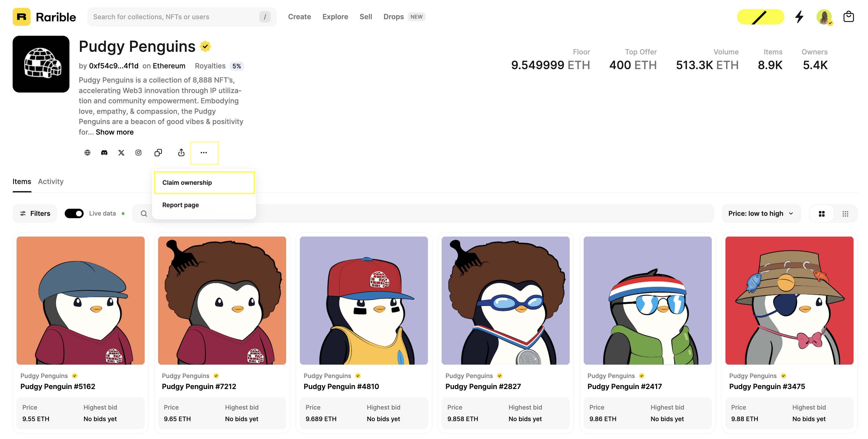868x439 pixels.
Task: Click the copy address icon
Action: (158, 153)
